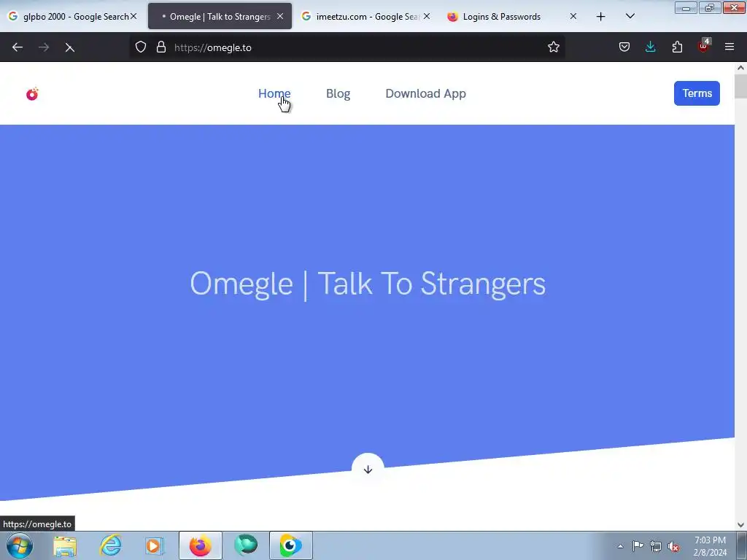This screenshot has height=560, width=747.
Task: Close the imeetzu.com Google Search tab
Action: pyautogui.click(x=427, y=17)
